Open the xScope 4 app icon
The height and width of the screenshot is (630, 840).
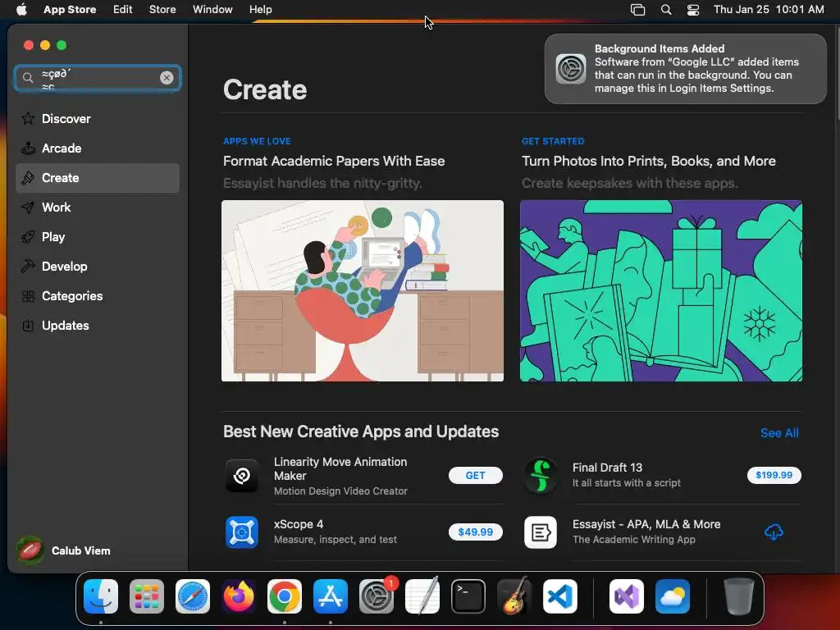tap(242, 532)
